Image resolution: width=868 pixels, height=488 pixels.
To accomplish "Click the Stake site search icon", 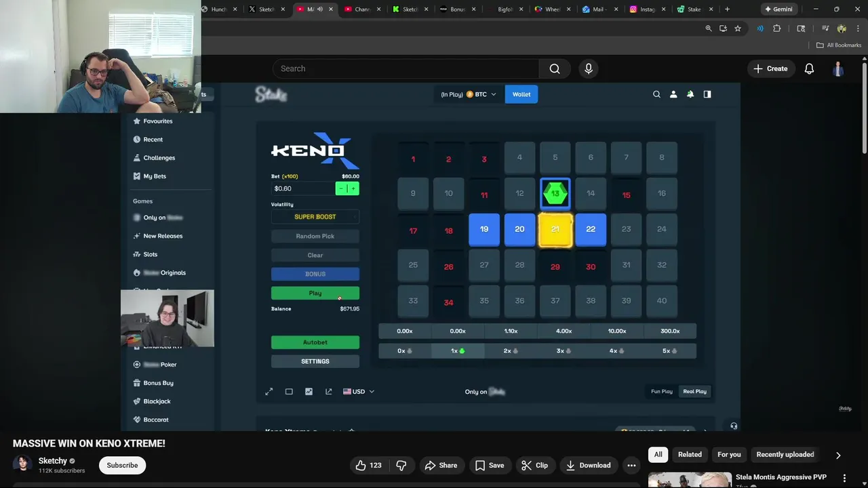I will (656, 94).
